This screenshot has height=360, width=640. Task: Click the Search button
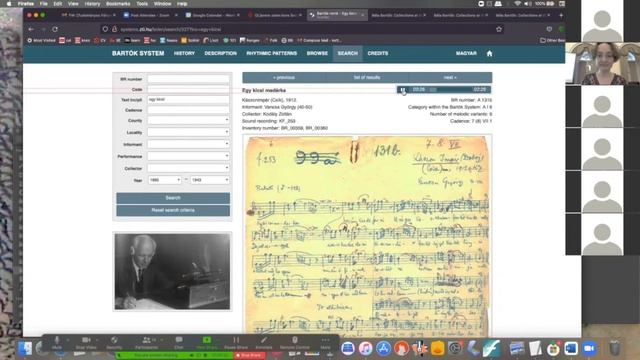click(173, 198)
